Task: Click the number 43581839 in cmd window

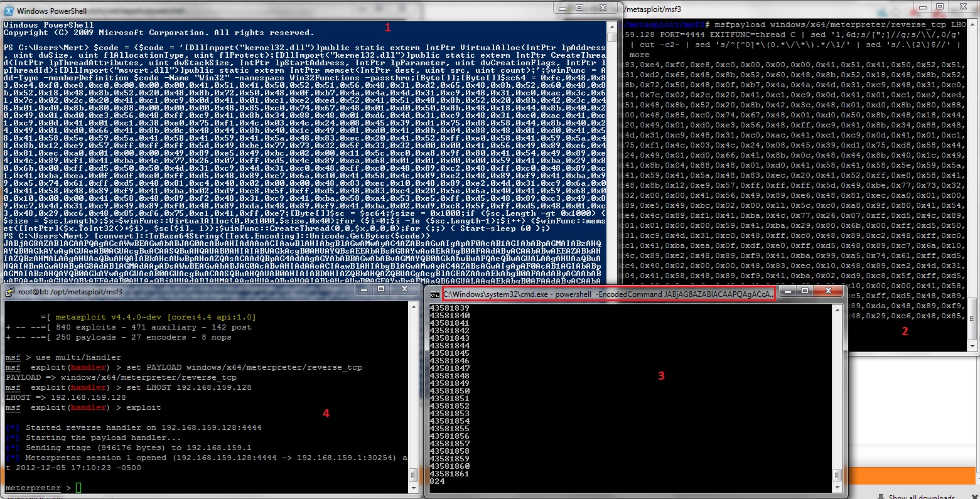Action: point(450,308)
